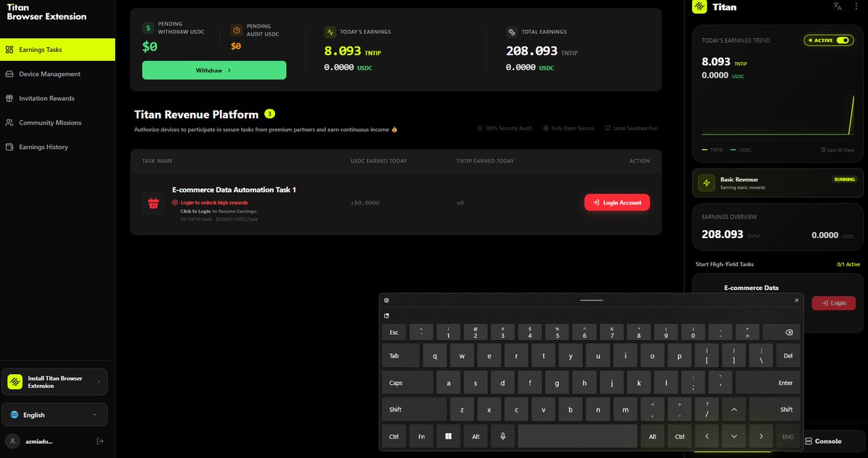The image size is (868, 458).
Task: Click the green Withdraw button
Action: [x=214, y=70]
